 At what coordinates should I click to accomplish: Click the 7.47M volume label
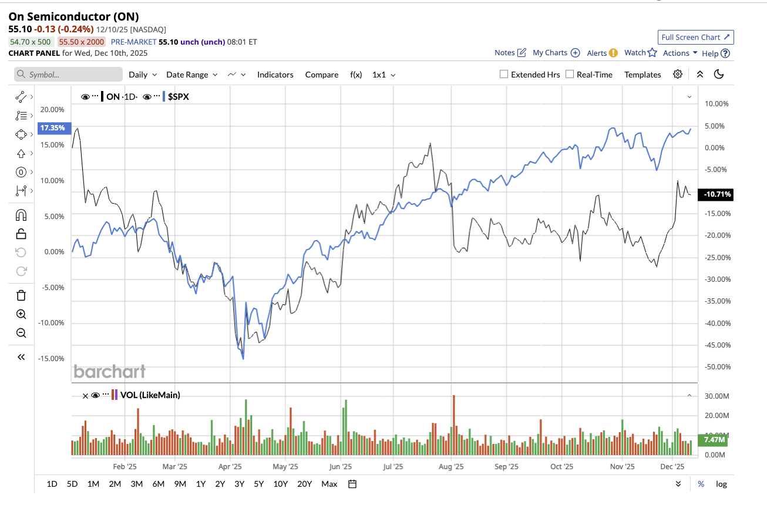[x=712, y=440]
